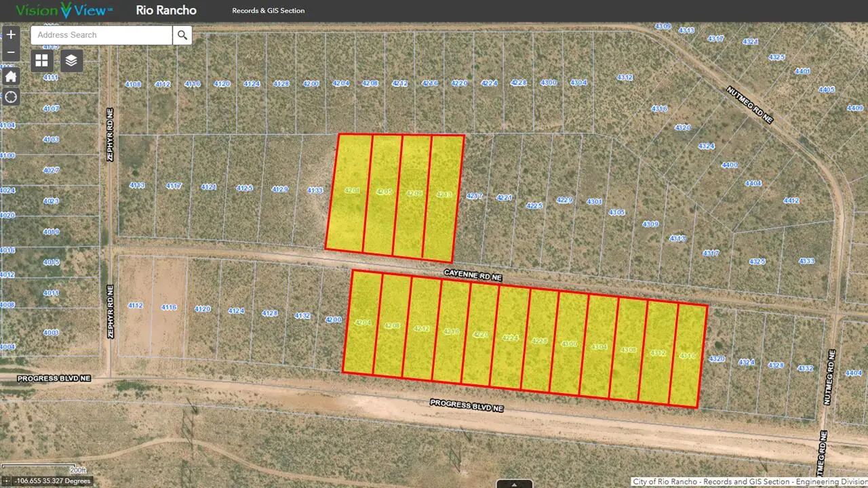The image size is (868, 488).
Task: Open the Records & GIS Section header
Action: point(268,10)
